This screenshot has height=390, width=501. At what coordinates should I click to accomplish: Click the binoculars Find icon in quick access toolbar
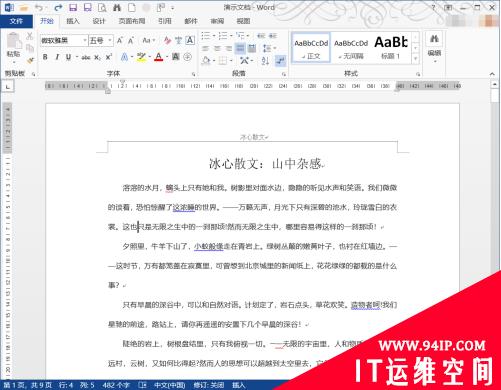pos(117,7)
